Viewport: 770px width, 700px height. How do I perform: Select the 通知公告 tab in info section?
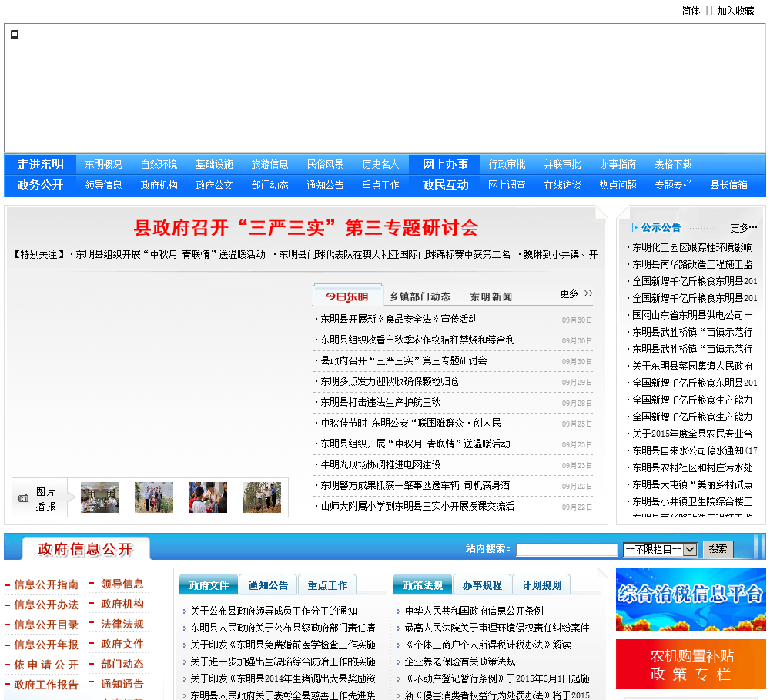point(268,585)
